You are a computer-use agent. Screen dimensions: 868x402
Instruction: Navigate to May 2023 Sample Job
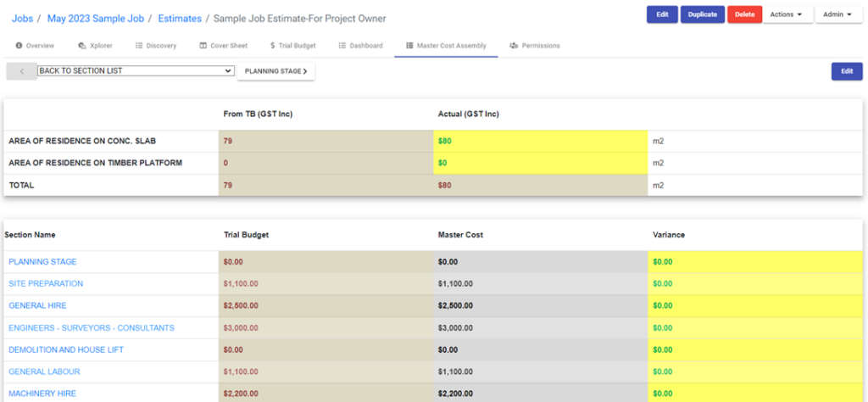click(93, 17)
